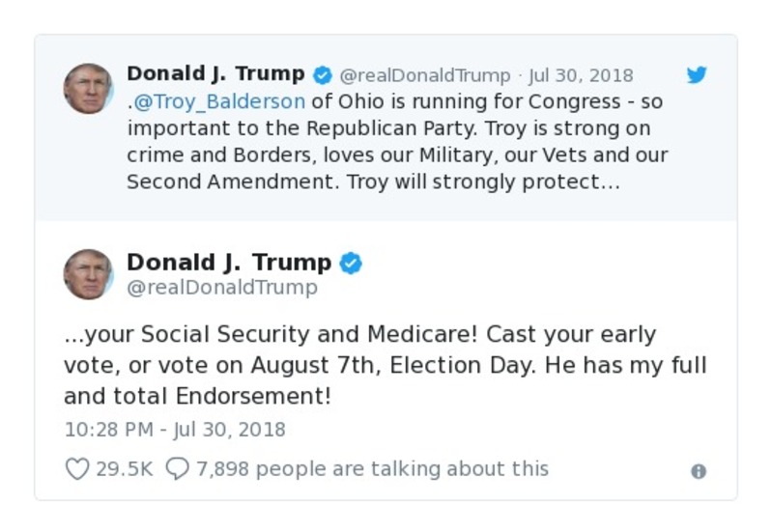Like the tweet with the heart icon

coord(76,469)
